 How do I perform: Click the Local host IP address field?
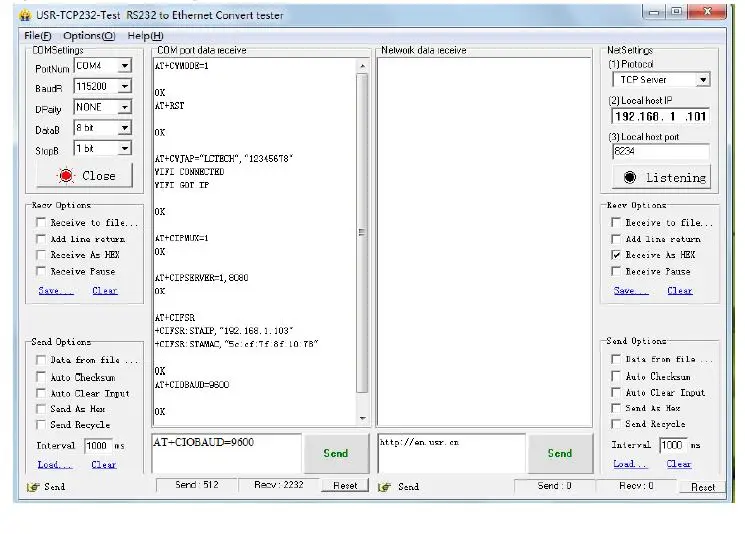[660, 116]
